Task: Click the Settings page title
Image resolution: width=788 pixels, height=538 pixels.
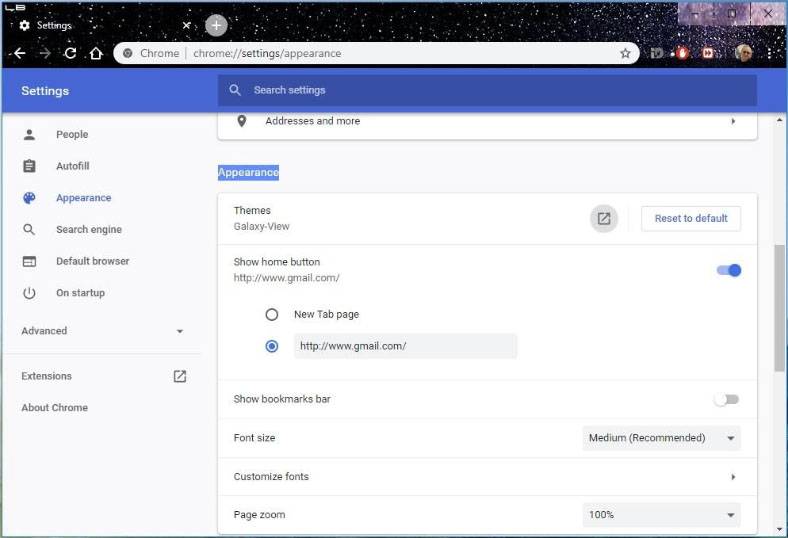Action: [x=45, y=91]
